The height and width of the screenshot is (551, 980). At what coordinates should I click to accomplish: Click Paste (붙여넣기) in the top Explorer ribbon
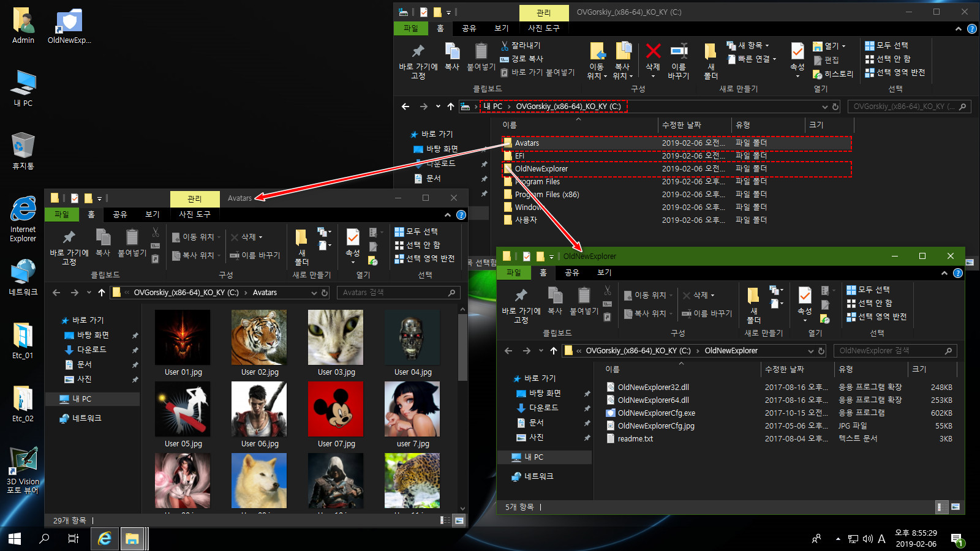[481, 57]
